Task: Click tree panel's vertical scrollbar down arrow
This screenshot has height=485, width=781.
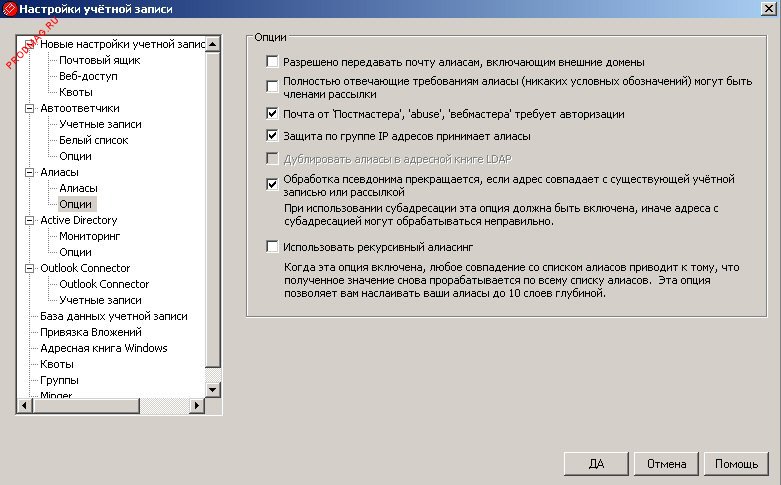Action: point(212,389)
